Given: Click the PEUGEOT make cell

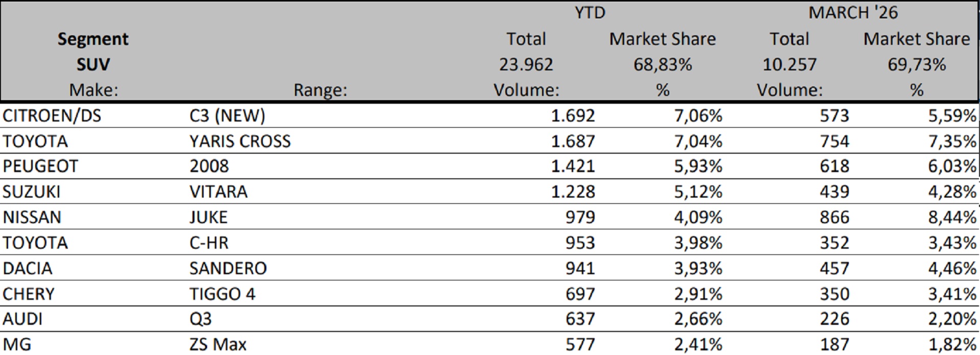Looking at the screenshot, I should click(40, 167).
